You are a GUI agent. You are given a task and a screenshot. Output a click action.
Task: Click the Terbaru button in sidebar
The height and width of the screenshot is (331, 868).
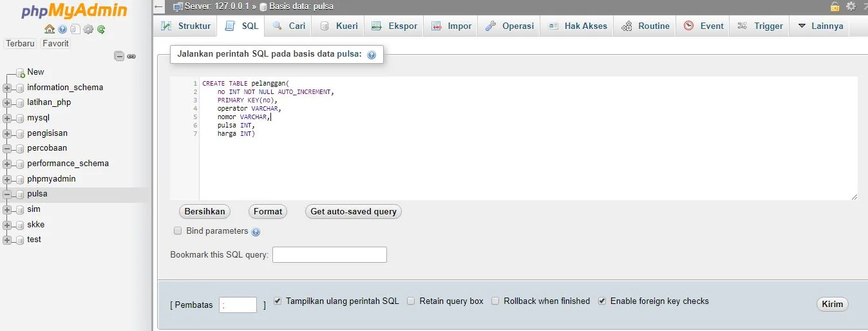(x=21, y=43)
